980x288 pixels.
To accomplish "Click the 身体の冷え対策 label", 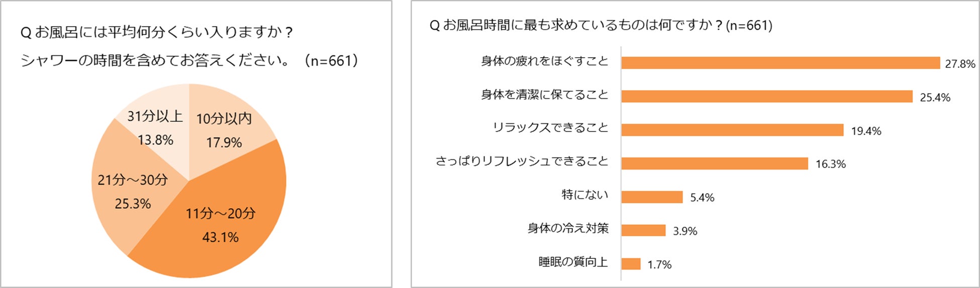I will pyautogui.click(x=567, y=228).
